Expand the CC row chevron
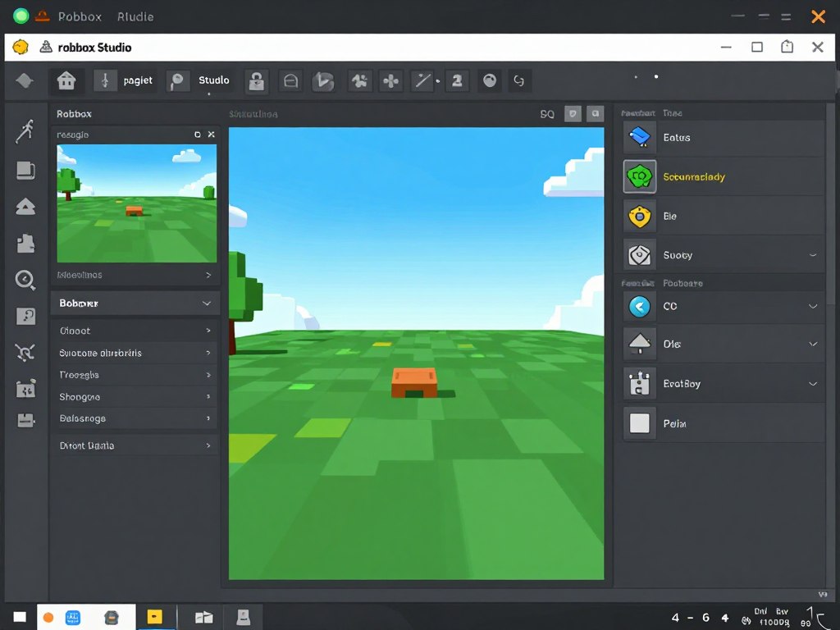The width and height of the screenshot is (840, 630). 813,306
